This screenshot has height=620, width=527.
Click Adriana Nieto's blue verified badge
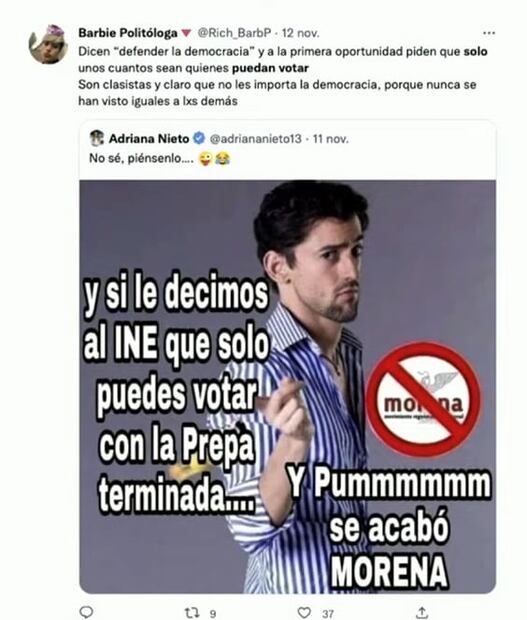click(x=199, y=138)
